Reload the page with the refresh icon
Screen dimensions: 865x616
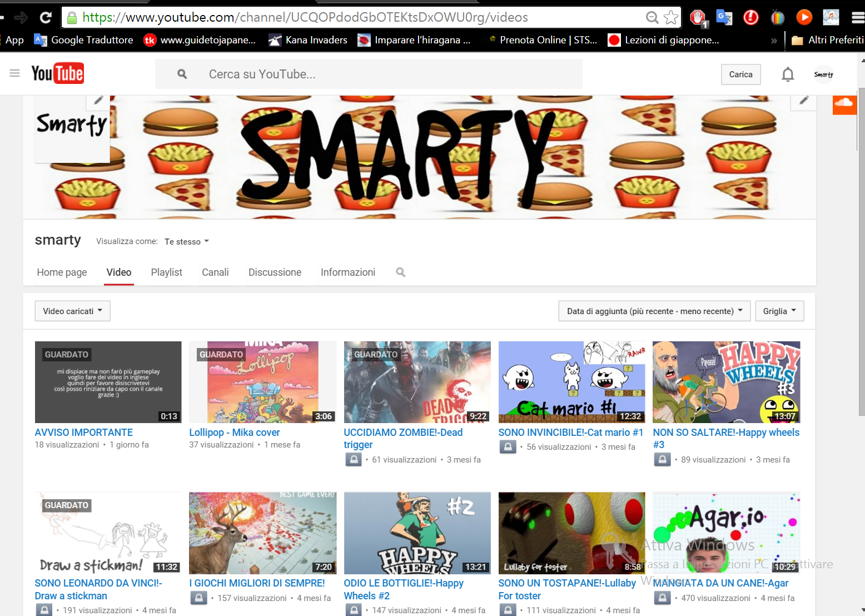click(46, 18)
